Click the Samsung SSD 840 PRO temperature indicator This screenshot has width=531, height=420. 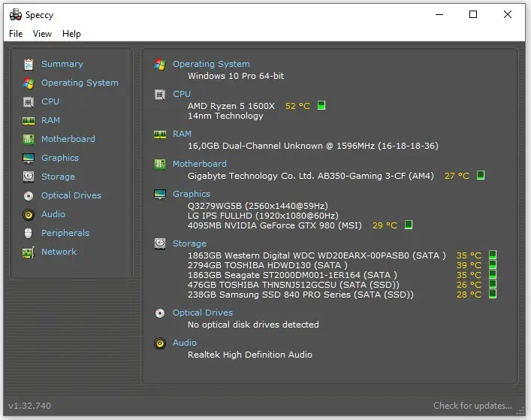point(493,294)
